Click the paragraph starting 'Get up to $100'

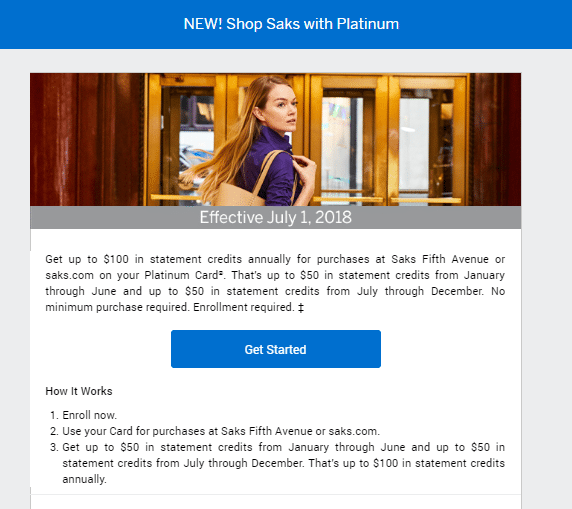point(275,283)
